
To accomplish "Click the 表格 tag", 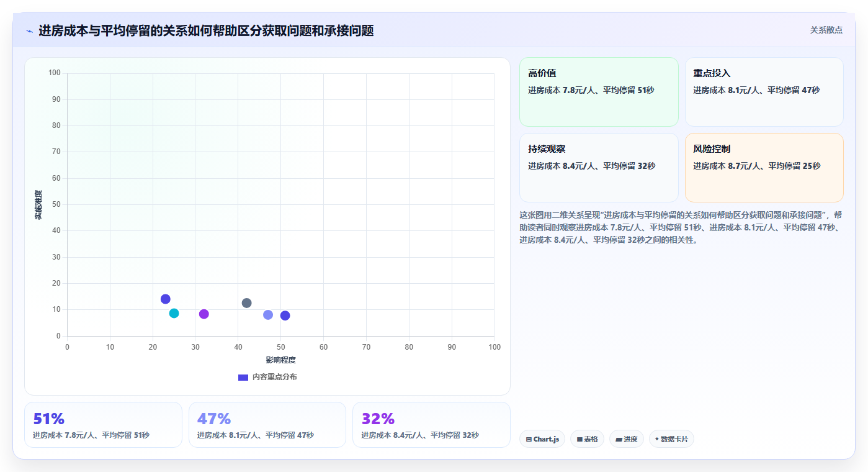I will pyautogui.click(x=587, y=439).
